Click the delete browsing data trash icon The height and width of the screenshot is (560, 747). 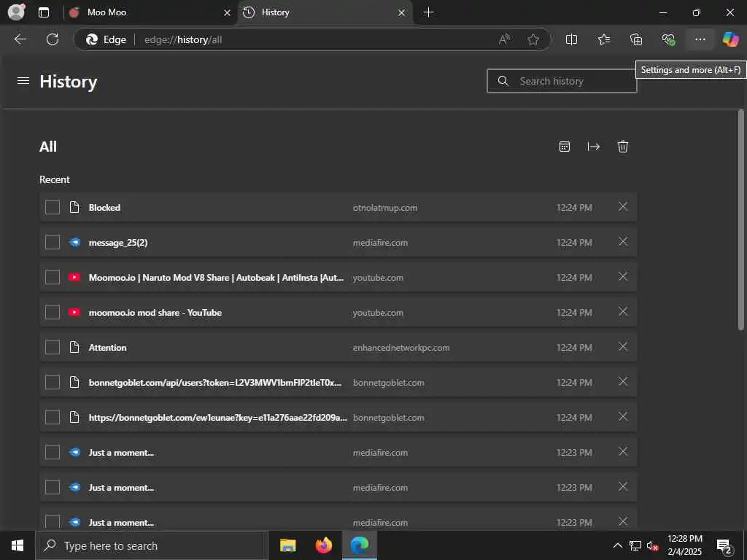(623, 147)
